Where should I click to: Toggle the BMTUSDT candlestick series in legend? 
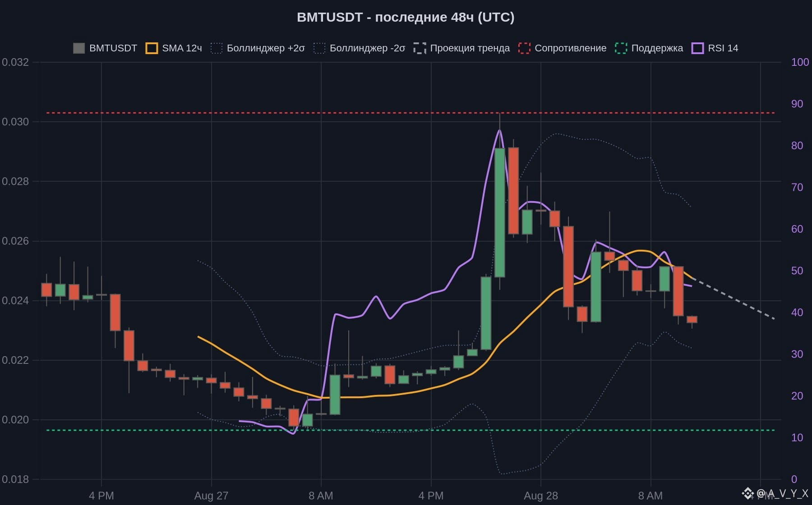pos(105,48)
